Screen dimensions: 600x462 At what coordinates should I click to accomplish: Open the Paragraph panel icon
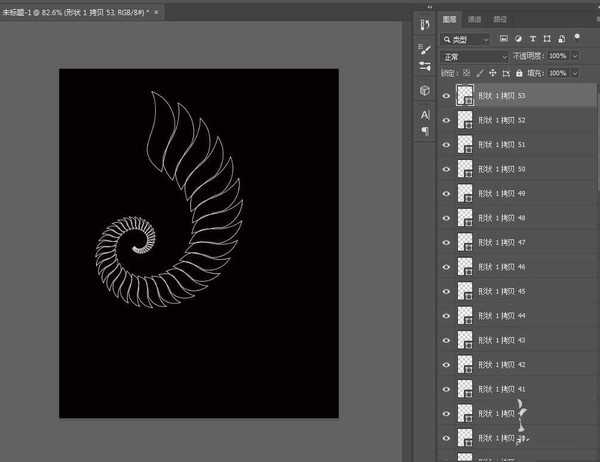[425, 131]
